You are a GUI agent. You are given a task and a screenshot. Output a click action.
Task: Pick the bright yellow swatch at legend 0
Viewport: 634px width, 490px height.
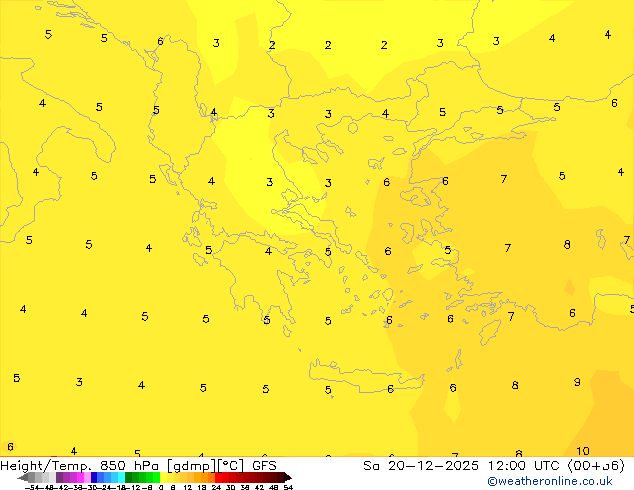[163, 477]
